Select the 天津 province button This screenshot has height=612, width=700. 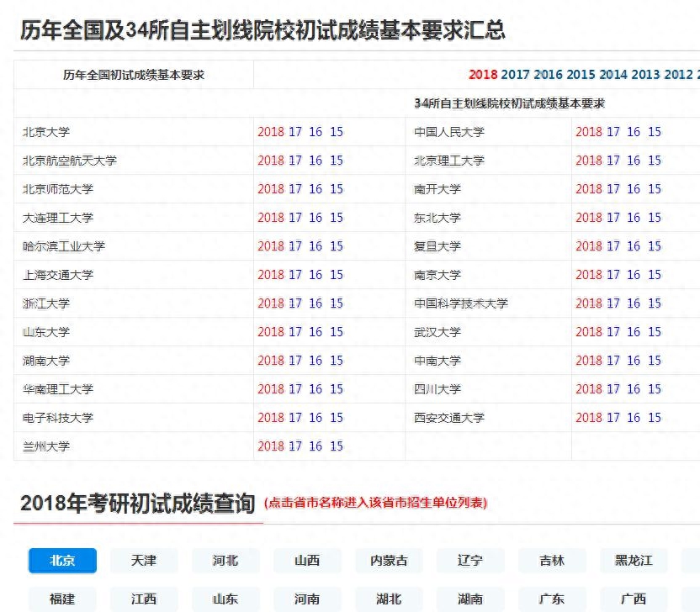coord(144,560)
